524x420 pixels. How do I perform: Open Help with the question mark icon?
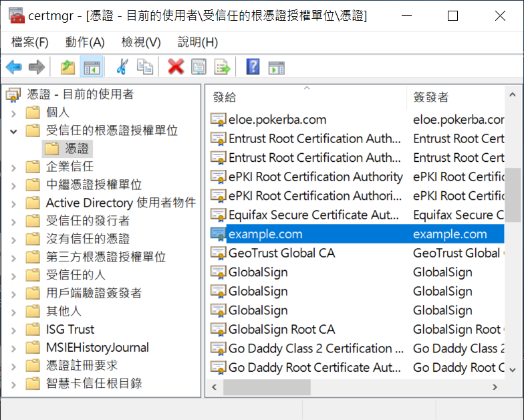click(x=253, y=67)
